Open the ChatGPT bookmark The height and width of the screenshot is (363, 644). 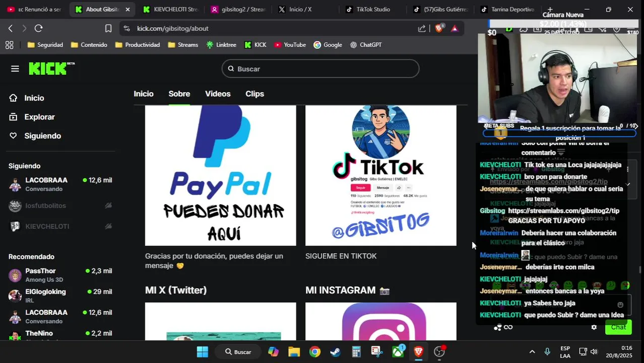[366, 45]
